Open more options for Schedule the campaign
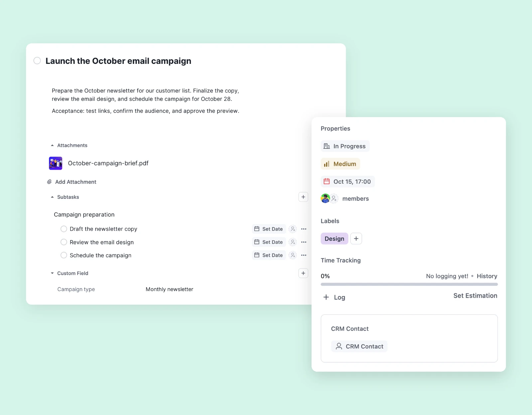Screen dimensions: 532x415 pos(304,255)
